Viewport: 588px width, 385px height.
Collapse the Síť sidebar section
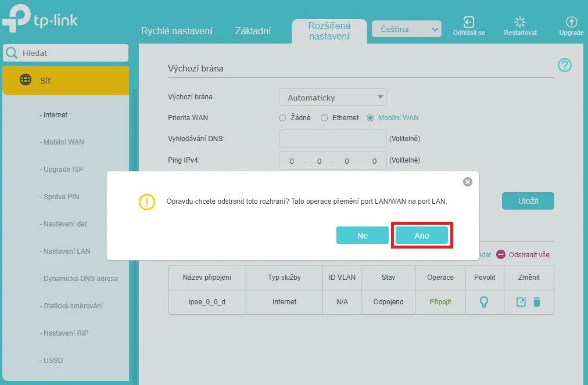65,81
